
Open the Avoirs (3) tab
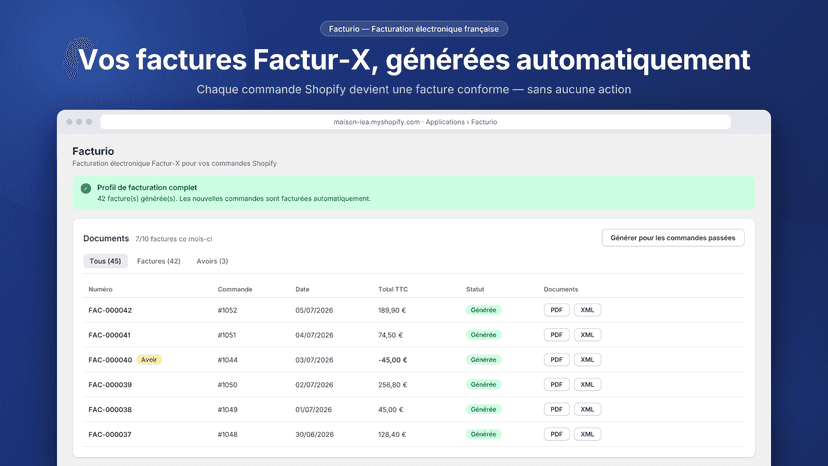[212, 261]
